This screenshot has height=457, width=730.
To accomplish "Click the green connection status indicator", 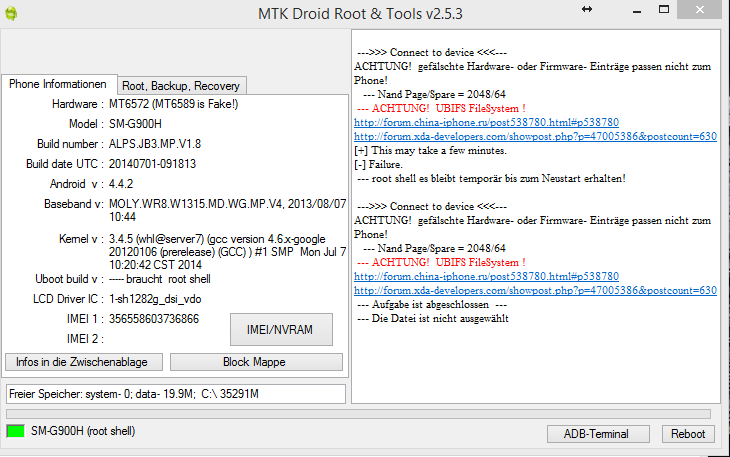I will tap(15, 431).
